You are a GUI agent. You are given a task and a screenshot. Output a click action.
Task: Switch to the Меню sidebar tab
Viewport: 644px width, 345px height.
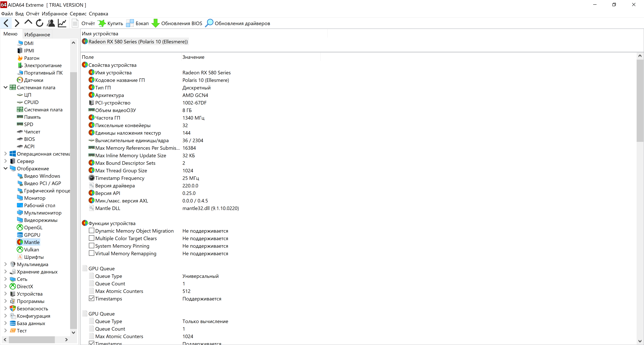(10, 34)
